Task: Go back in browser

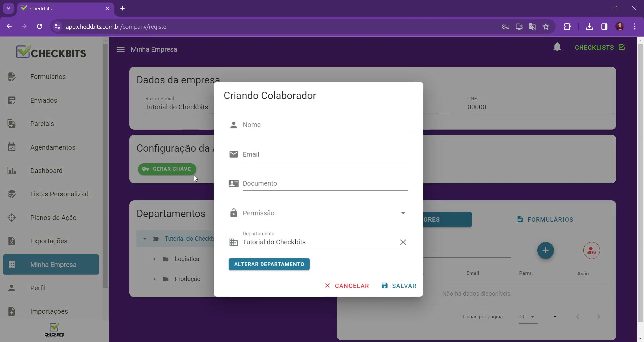Action: [9, 26]
